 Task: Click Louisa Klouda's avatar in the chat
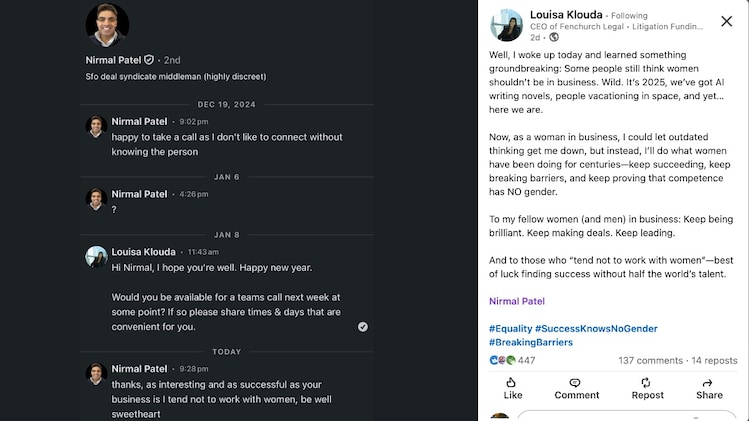point(97,256)
